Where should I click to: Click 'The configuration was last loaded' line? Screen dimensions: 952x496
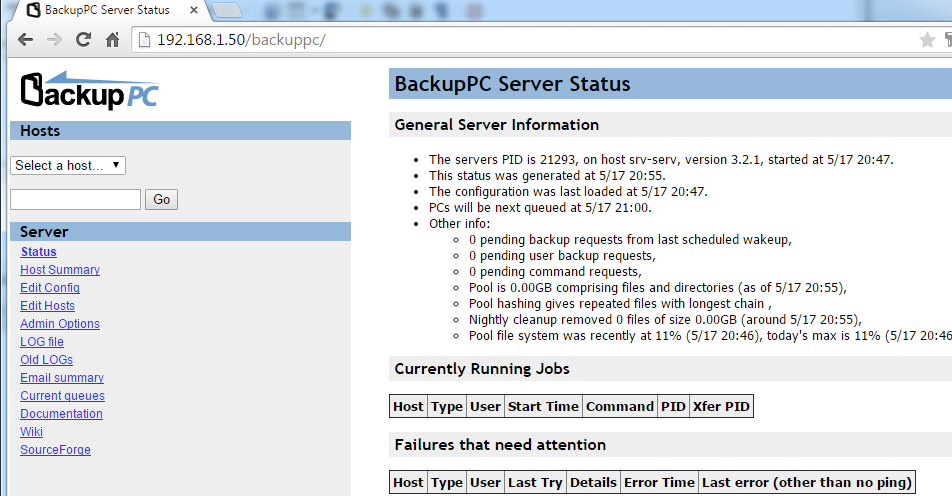pos(568,191)
